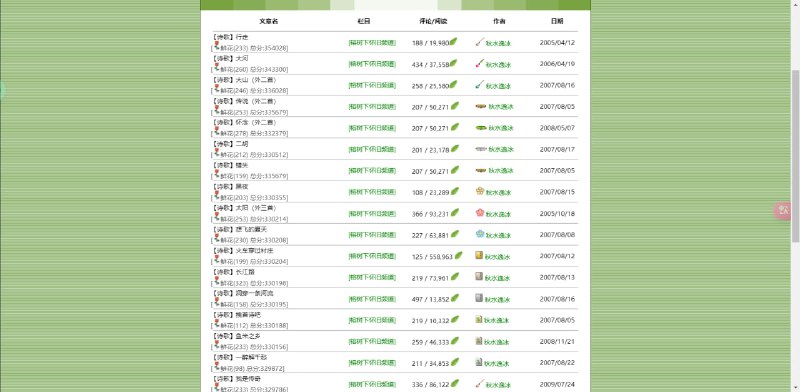Click the count 219 / 73,901
The image size is (800, 392).
(430, 278)
